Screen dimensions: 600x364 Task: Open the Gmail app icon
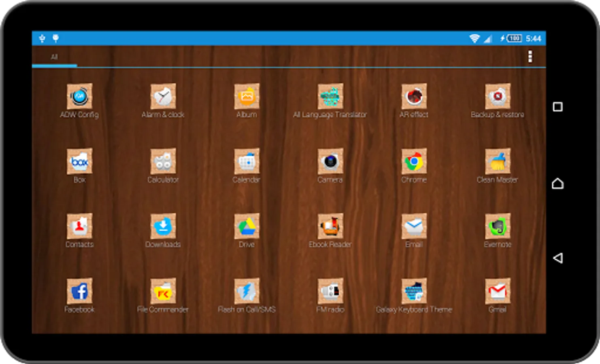[498, 291]
